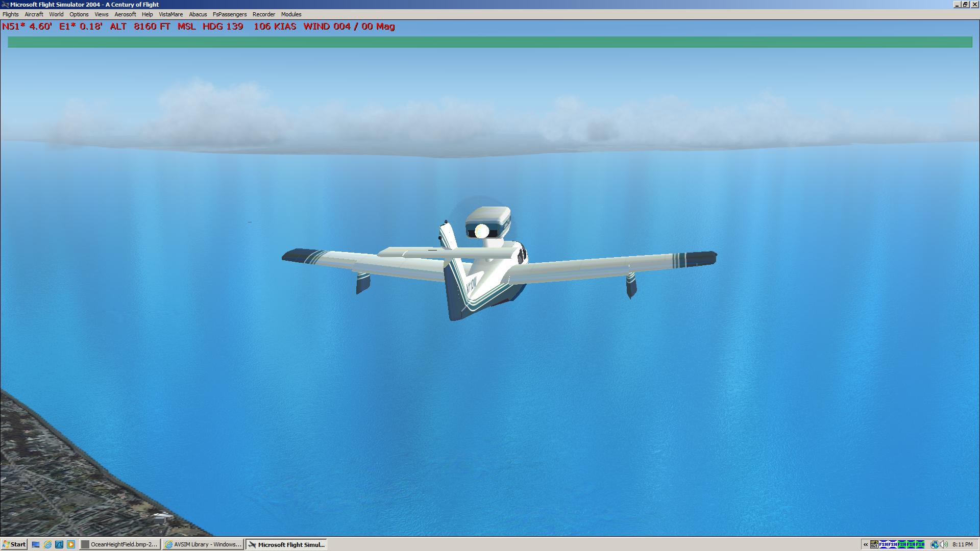This screenshot has width=980, height=551.
Task: Click the network connection tray icon
Action: (934, 544)
